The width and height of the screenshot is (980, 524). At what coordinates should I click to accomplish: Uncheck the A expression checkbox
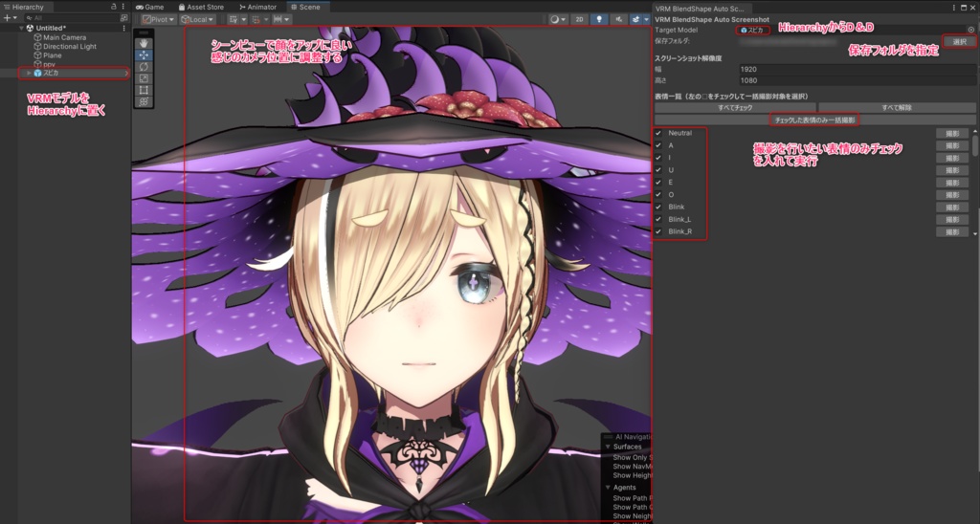click(x=658, y=145)
